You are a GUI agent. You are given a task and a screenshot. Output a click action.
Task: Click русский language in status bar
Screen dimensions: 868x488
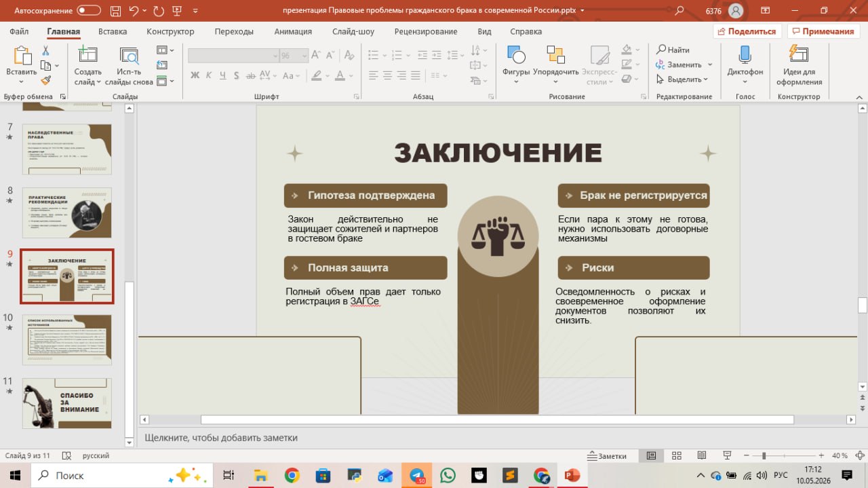tap(96, 455)
